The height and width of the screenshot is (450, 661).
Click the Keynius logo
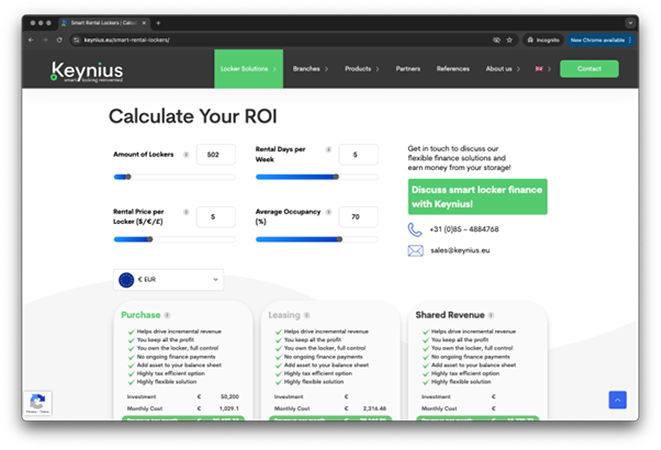tap(87, 71)
